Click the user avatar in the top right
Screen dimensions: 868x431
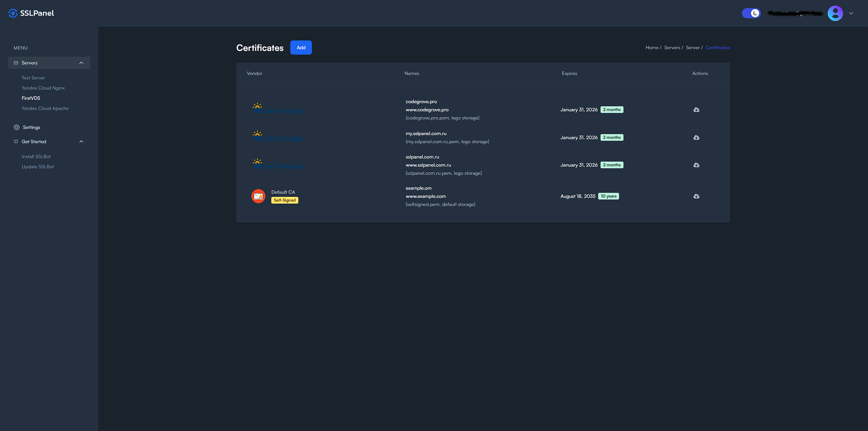click(x=835, y=13)
